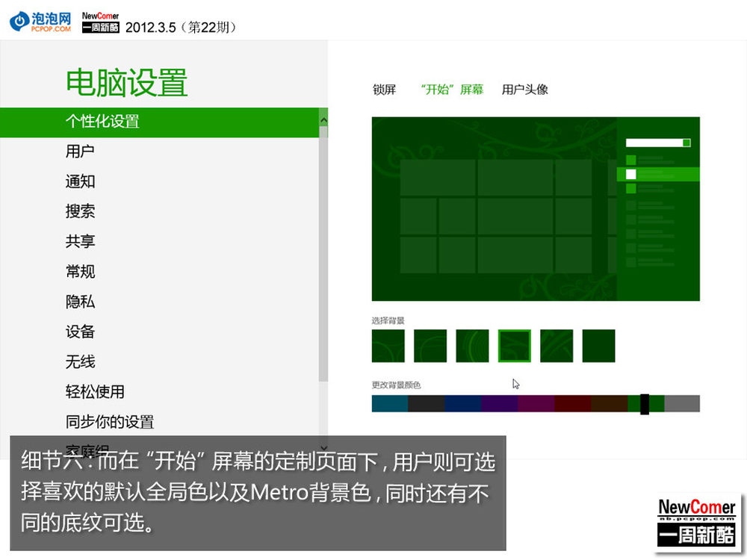Pick the first background pattern thumbnail
The height and width of the screenshot is (560, 747).
(x=388, y=346)
